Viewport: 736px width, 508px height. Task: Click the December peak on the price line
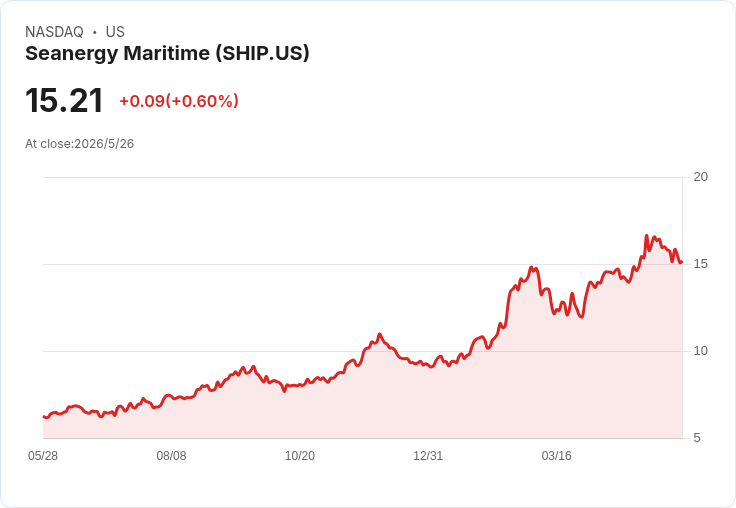pyautogui.click(x=380, y=334)
